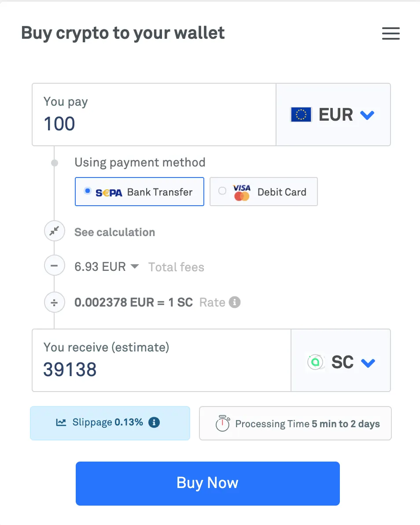Click the Siacoin logo next to SC
The height and width of the screenshot is (525, 420).
[x=315, y=362]
